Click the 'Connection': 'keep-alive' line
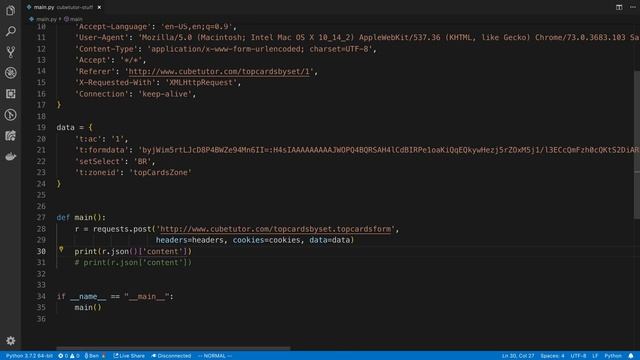The width and height of the screenshot is (640, 360). pos(136,94)
